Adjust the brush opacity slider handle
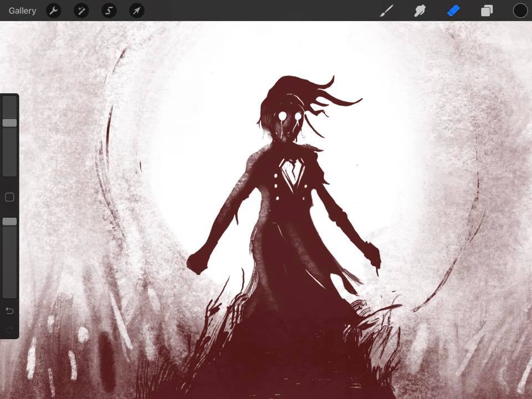The image size is (532, 399). tap(9, 222)
